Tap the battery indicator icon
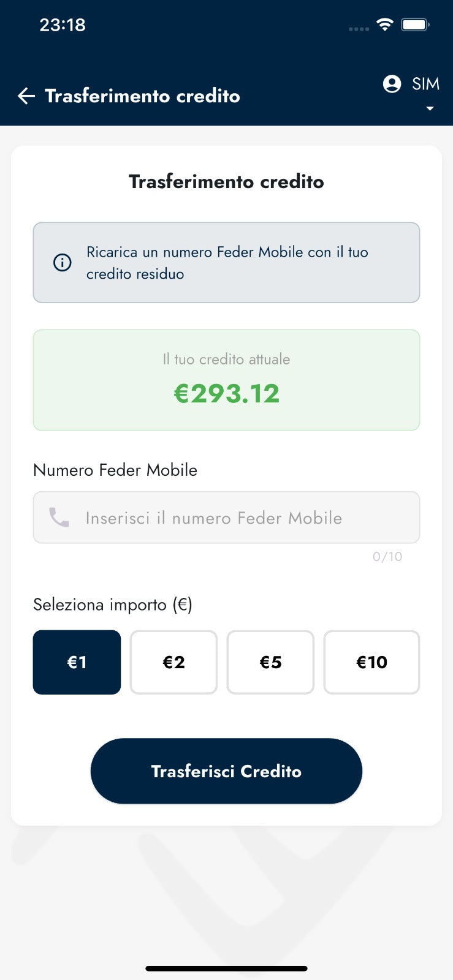Image resolution: width=453 pixels, height=980 pixels. click(415, 24)
